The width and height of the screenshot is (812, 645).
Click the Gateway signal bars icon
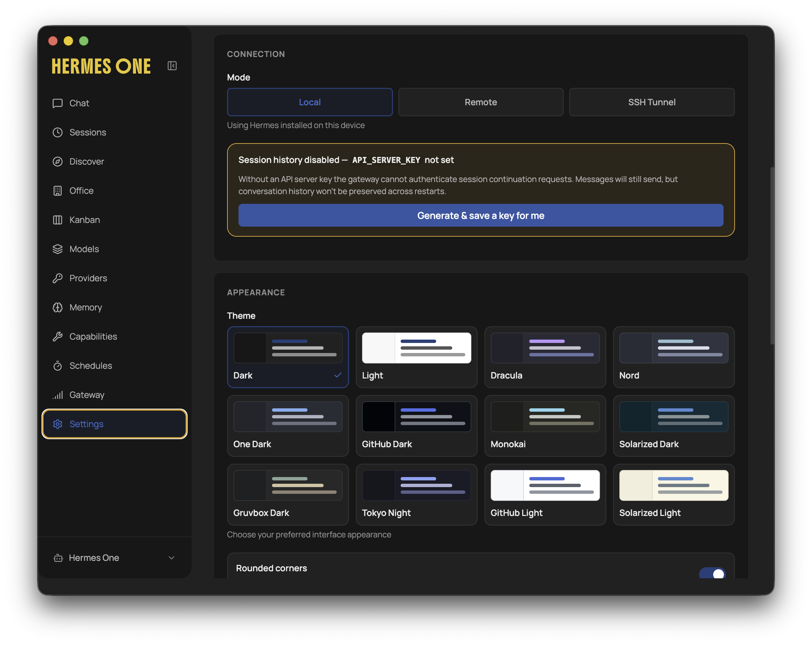(57, 395)
